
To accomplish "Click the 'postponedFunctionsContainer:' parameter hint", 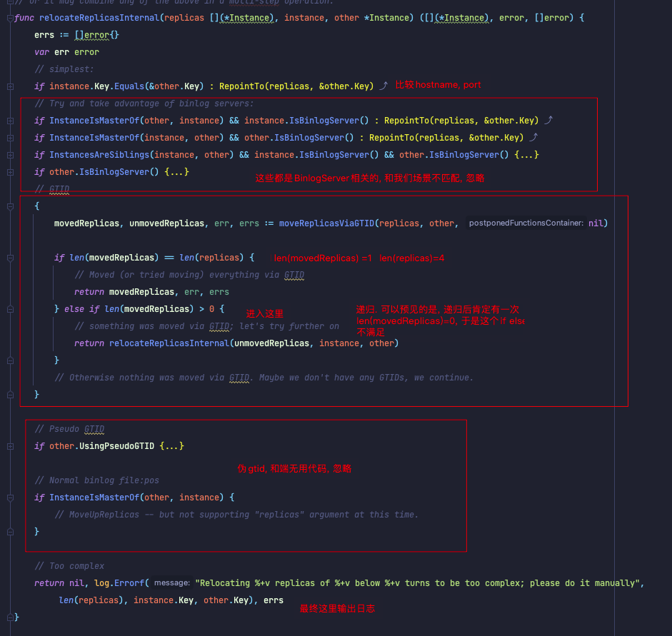I will click(x=526, y=223).
